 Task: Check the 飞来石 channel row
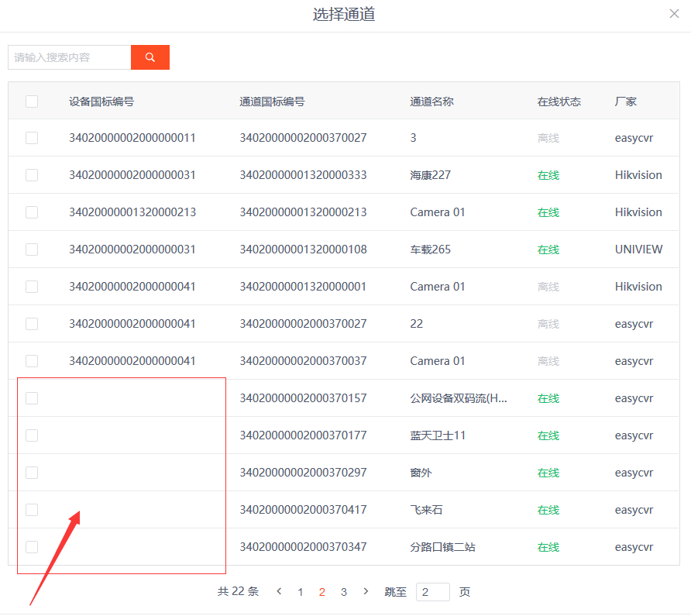click(32, 510)
